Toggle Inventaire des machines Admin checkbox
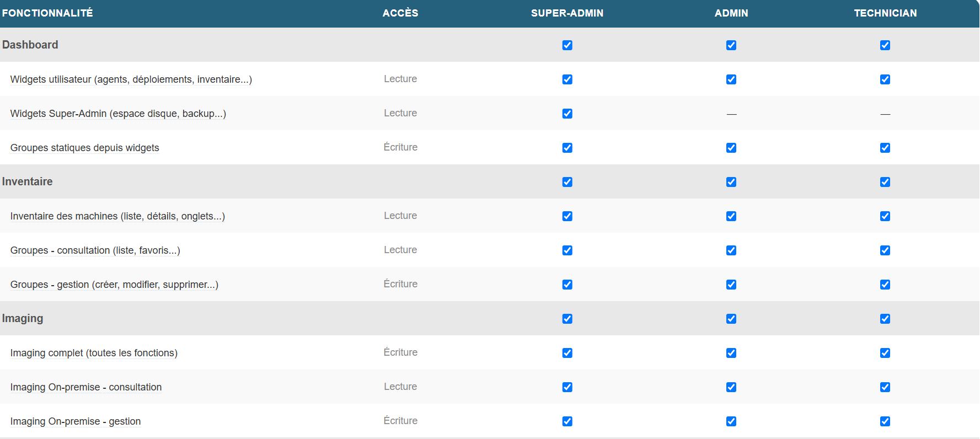Viewport: 980px width, 439px height. click(731, 216)
